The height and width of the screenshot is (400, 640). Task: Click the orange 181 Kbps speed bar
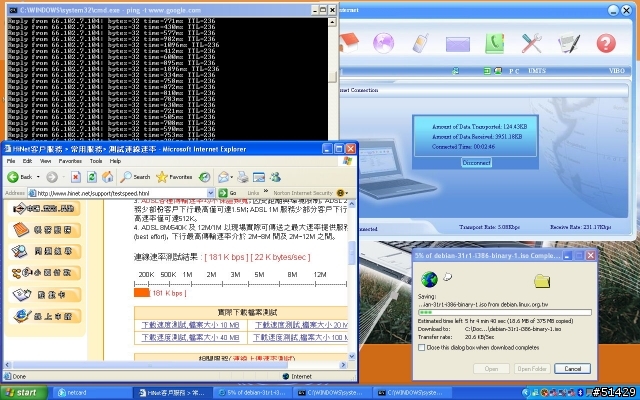click(141, 293)
